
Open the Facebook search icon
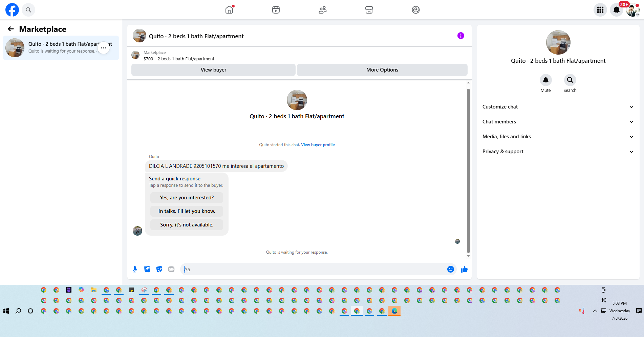28,10
